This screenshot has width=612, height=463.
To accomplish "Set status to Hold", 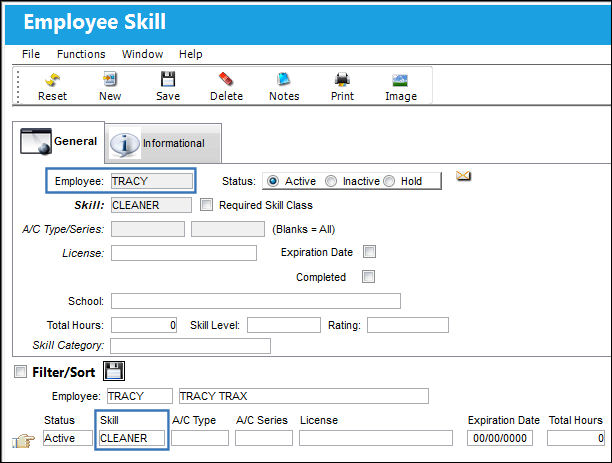I will click(x=389, y=181).
